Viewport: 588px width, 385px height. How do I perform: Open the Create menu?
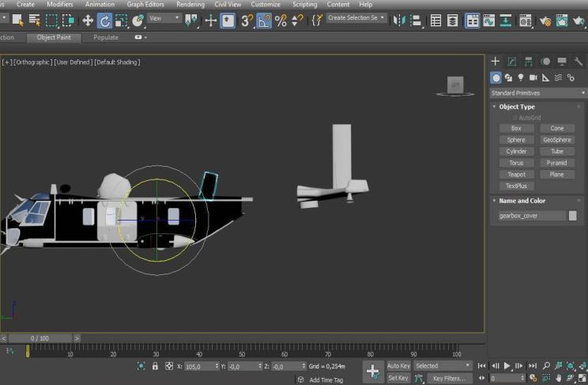(25, 5)
